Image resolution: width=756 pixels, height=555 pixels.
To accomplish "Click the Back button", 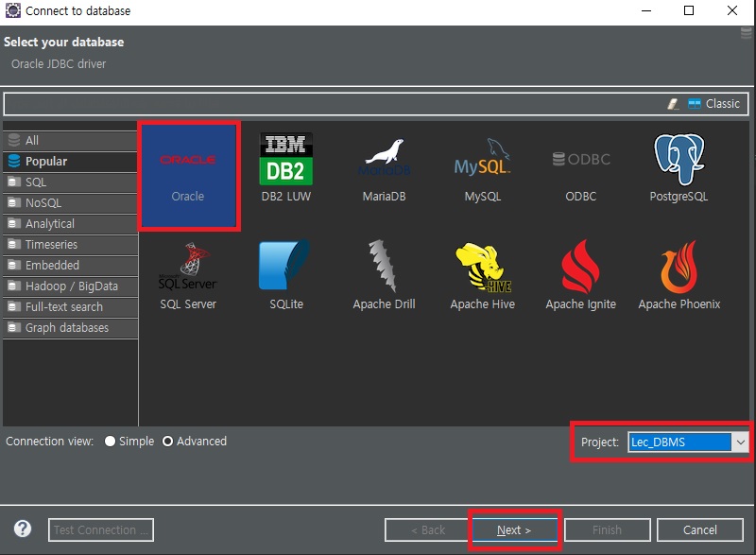I will [427, 529].
